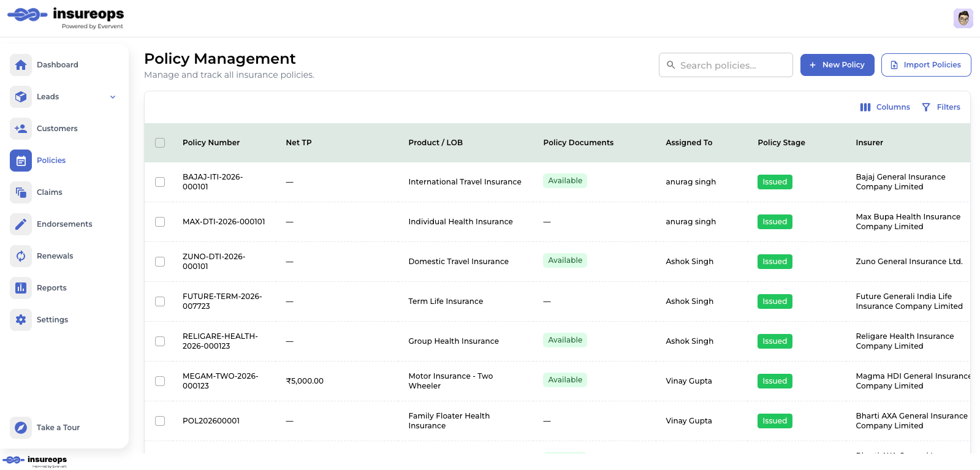The height and width of the screenshot is (470, 980).
Task: Click Available badge for RELIGARE-HEALTH policy
Action: [x=565, y=340]
